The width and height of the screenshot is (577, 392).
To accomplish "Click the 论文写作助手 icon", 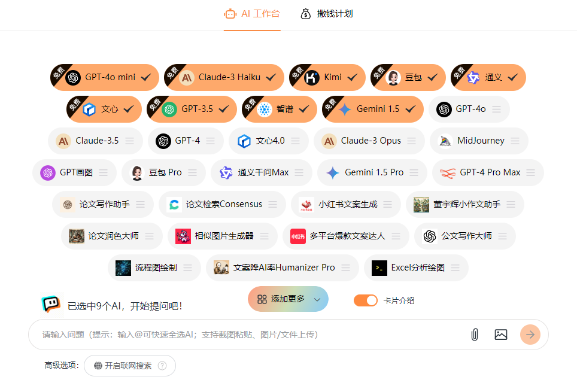I will coord(68,204).
